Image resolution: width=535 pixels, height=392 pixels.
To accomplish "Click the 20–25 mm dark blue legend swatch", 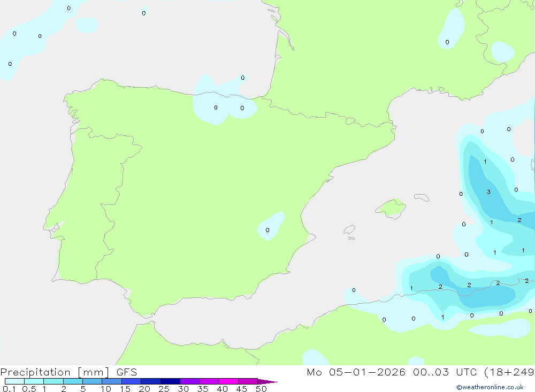I will 151,381.
